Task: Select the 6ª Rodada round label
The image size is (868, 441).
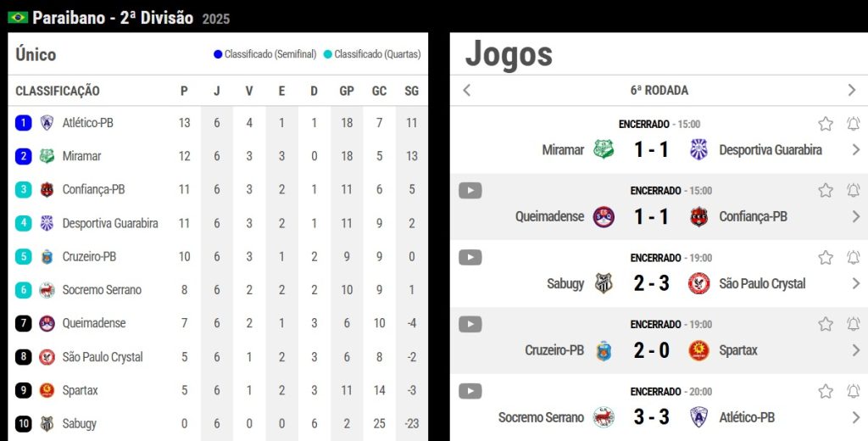Action: pyautogui.click(x=659, y=91)
